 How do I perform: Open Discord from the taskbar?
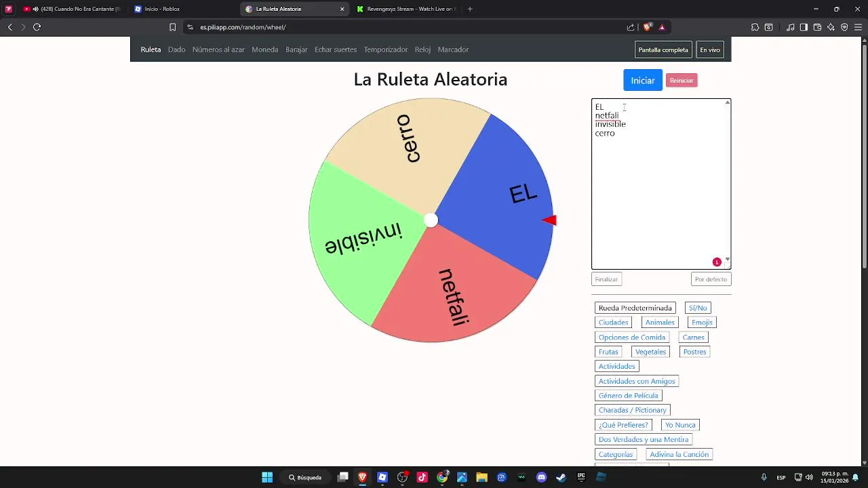point(541,477)
